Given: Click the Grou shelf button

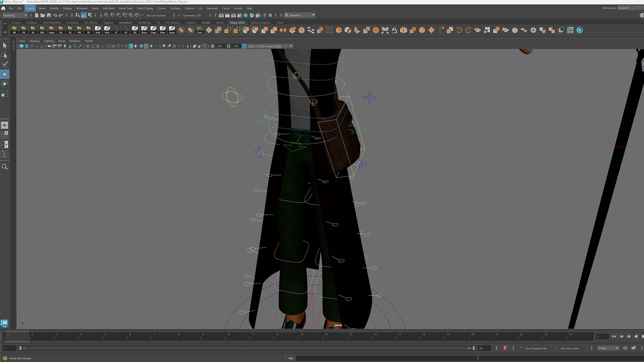Looking at the screenshot, I should 144,30.
